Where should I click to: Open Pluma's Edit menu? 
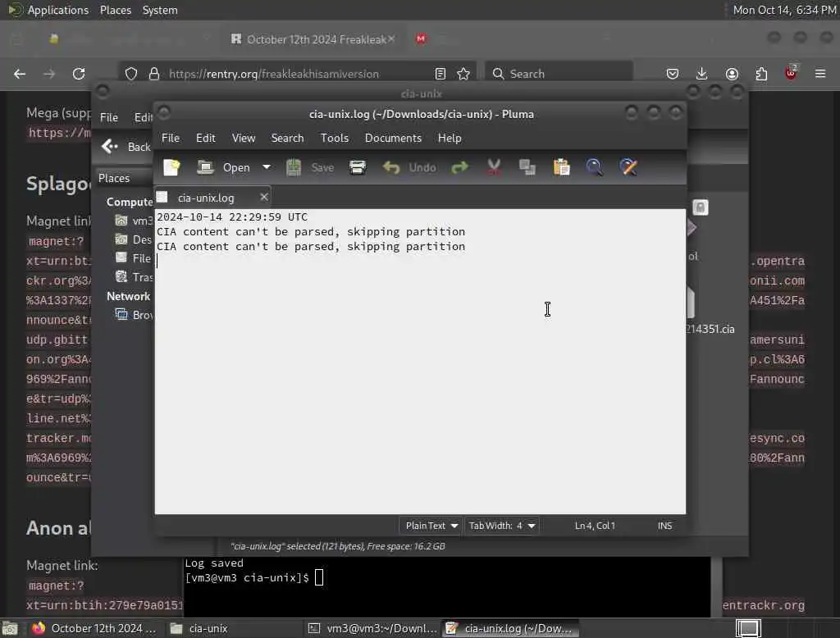click(206, 139)
